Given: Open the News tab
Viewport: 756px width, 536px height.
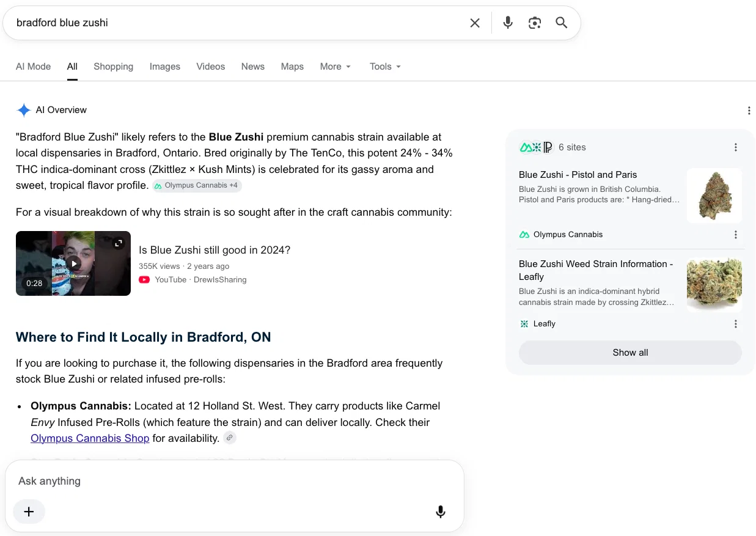Looking at the screenshot, I should click(x=253, y=67).
